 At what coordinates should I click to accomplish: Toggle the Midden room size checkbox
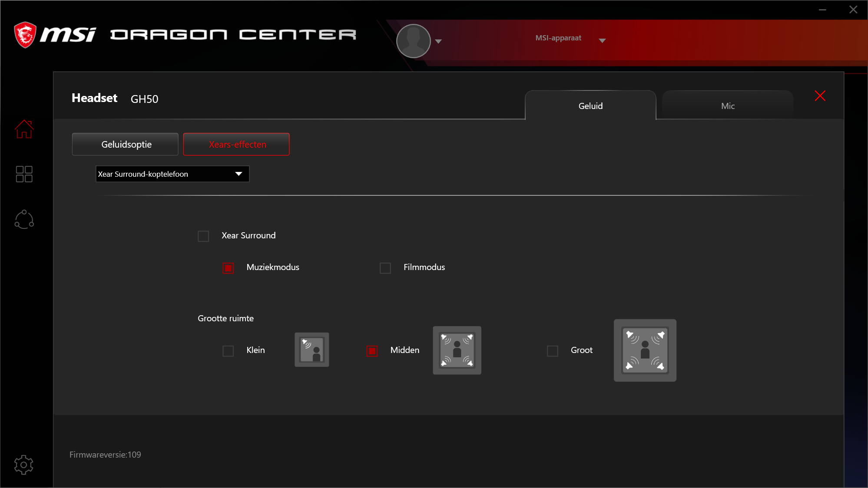coord(372,351)
